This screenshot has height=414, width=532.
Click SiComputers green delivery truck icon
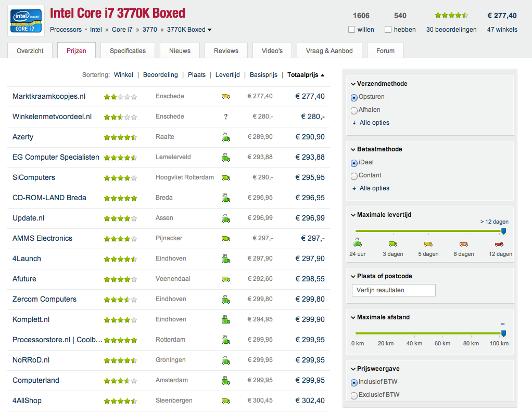click(x=225, y=178)
